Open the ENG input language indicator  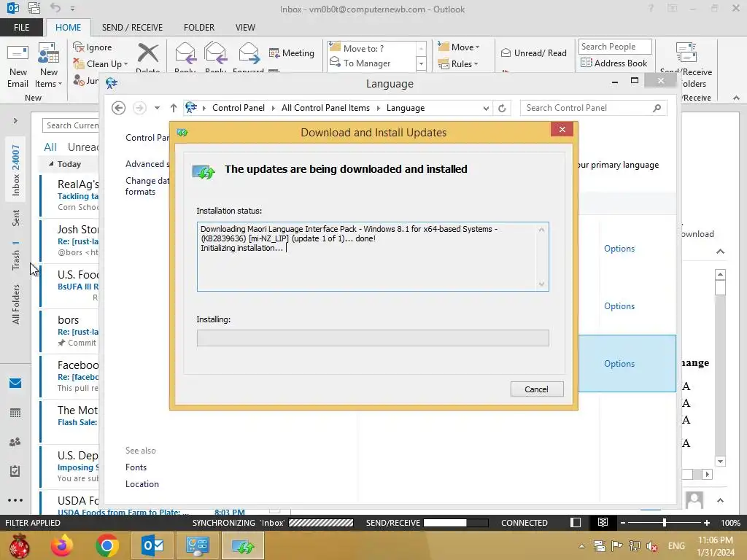(x=676, y=545)
